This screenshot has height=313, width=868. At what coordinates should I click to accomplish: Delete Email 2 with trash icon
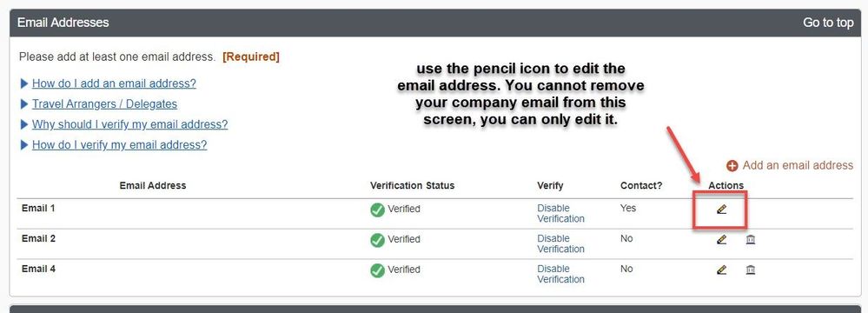tap(751, 239)
